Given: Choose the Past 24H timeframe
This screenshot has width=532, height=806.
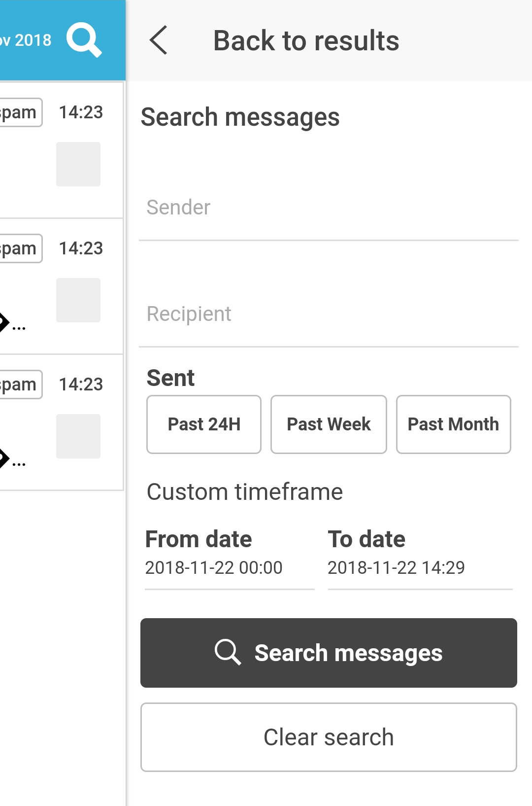Looking at the screenshot, I should pos(204,424).
